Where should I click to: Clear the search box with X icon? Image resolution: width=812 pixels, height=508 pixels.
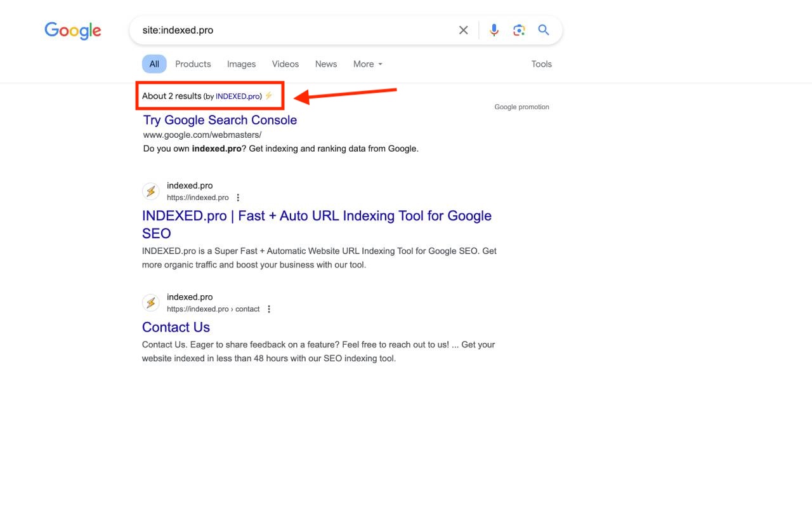point(464,30)
